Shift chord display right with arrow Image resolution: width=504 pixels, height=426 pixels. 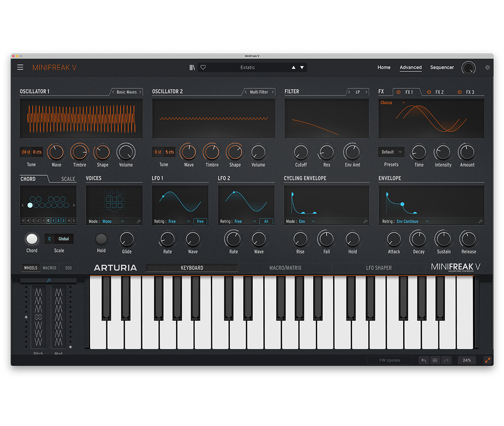coord(74,205)
